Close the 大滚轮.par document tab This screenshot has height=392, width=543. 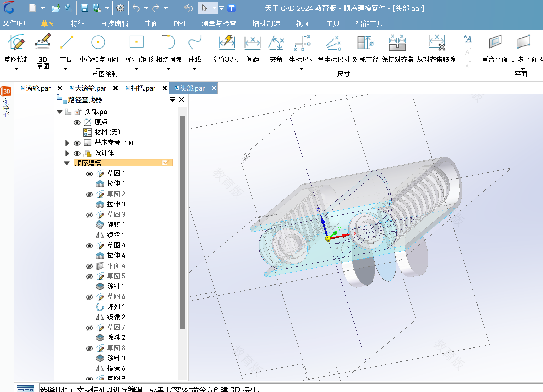(x=115, y=88)
